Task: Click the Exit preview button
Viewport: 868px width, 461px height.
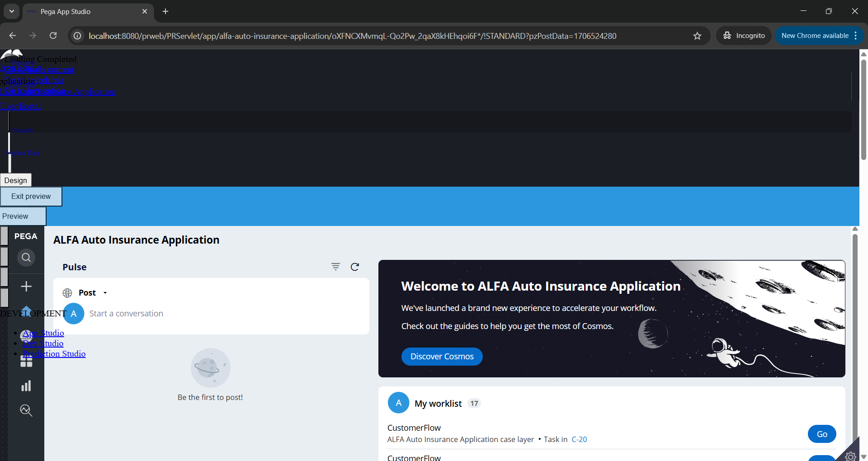Action: click(31, 197)
